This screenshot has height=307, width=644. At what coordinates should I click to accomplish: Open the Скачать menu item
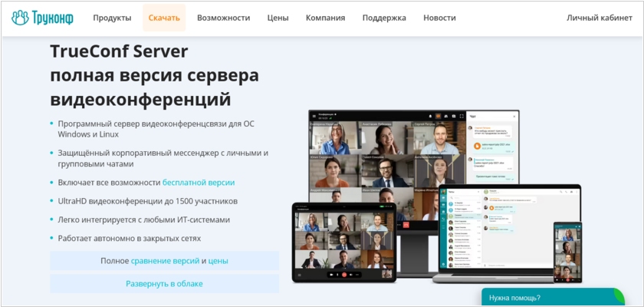[x=164, y=18]
